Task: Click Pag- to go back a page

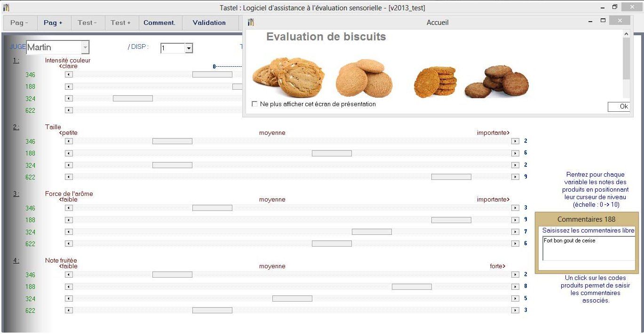Action: 19,22
